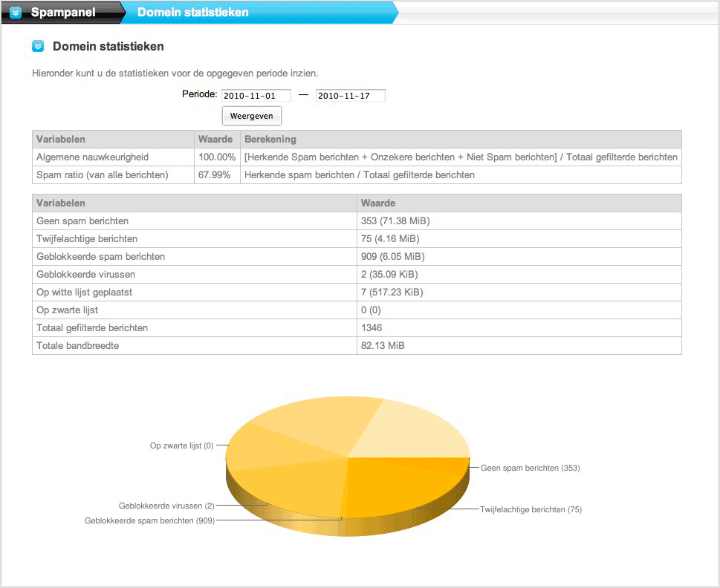Click pie chart label Twijfelachtige berichten (75)
720x588 pixels.
click(531, 509)
